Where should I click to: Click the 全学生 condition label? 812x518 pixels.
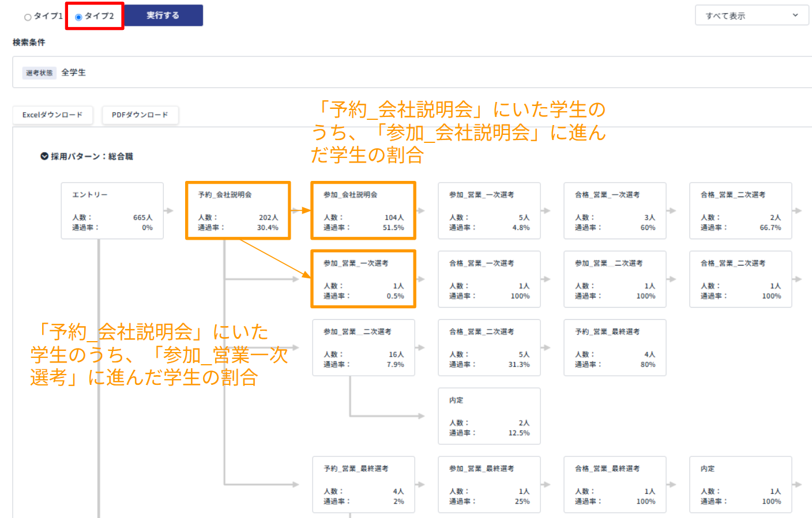click(x=73, y=72)
